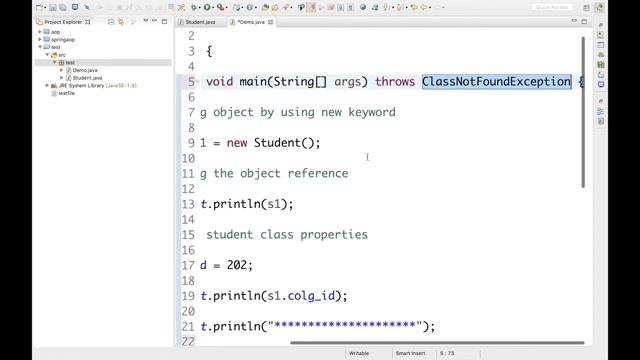This screenshot has width=640, height=360.
Task: Select aop project in explorer
Action: pyautogui.click(x=56, y=32)
